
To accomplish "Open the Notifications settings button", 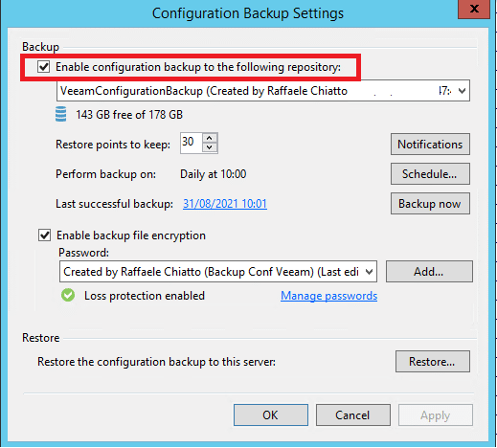I will pyautogui.click(x=430, y=145).
